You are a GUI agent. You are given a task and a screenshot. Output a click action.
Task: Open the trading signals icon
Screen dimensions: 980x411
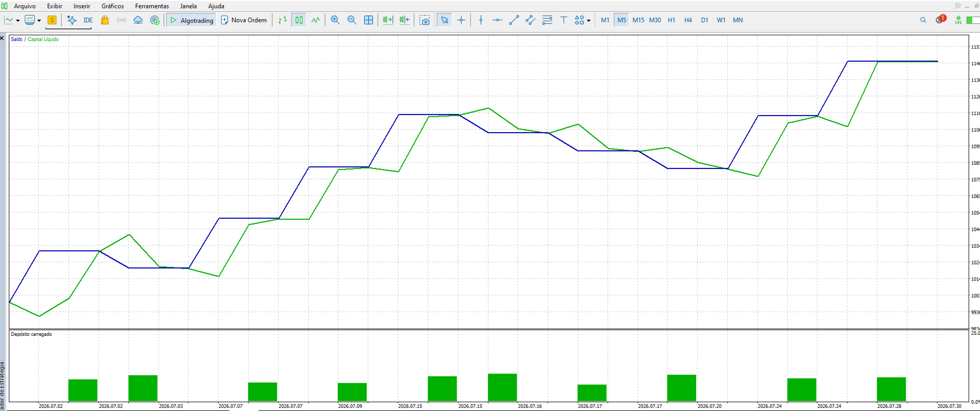click(122, 20)
